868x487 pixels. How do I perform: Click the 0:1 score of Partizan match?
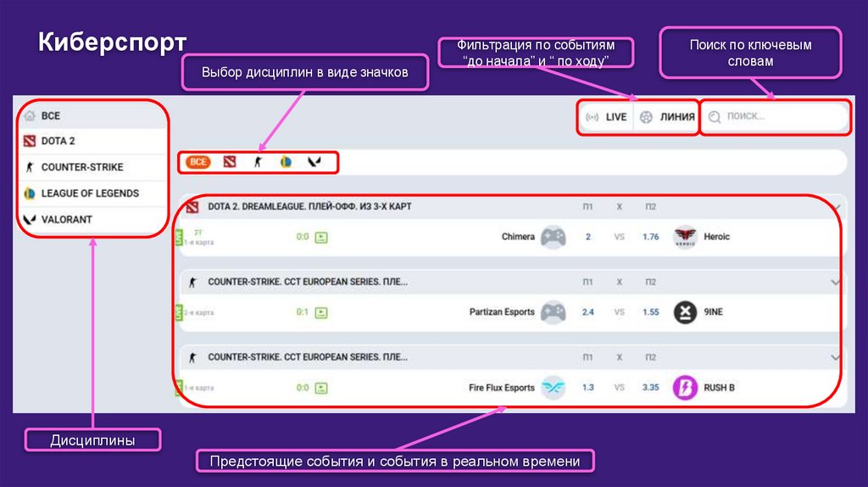[303, 312]
